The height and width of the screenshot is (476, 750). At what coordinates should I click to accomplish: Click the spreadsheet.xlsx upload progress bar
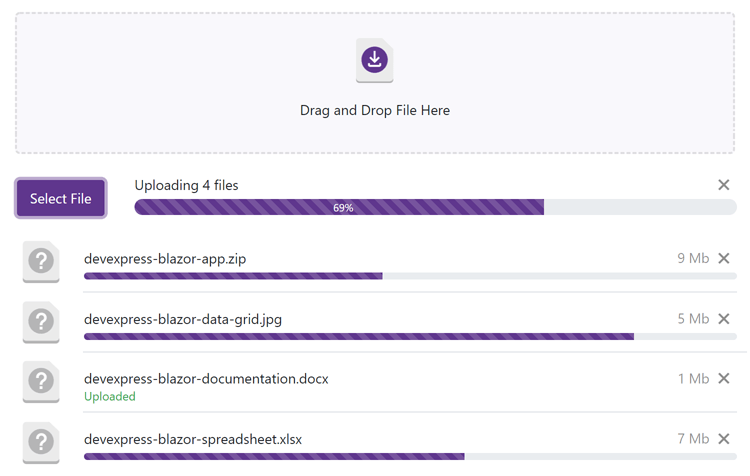[x=410, y=456]
